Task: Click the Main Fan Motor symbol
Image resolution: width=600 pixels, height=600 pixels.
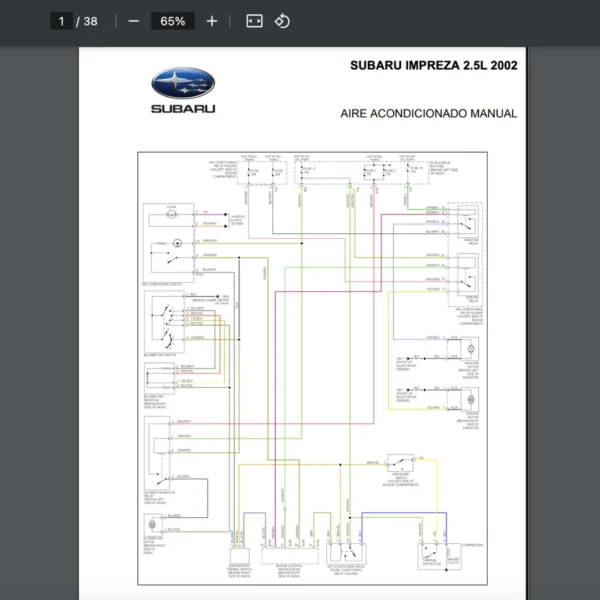Action: pyautogui.click(x=467, y=351)
